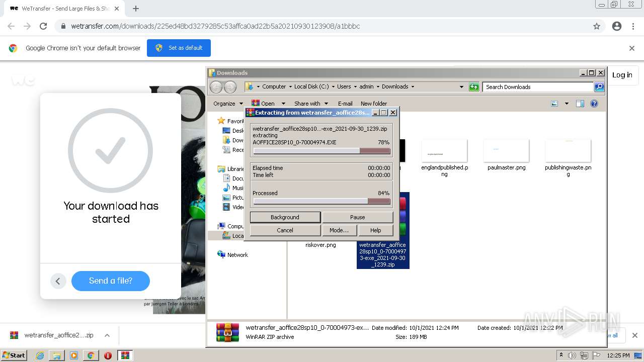Reload the Chrome page
Image resolution: width=644 pixels, height=362 pixels.
(43, 26)
